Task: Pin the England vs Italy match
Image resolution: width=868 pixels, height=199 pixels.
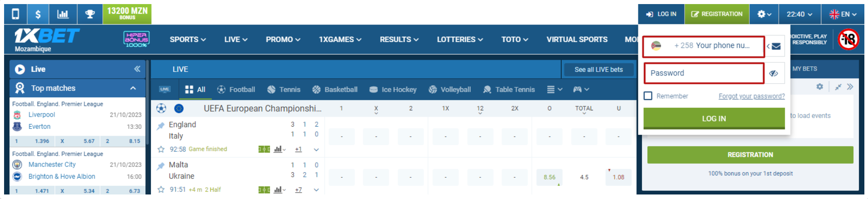Action: [160, 126]
